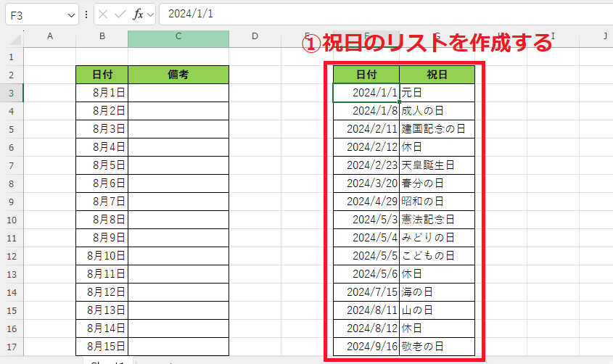Viewport: 613px width, 364px height.
Task: Open the Insert Function fx icon
Action: point(138,15)
